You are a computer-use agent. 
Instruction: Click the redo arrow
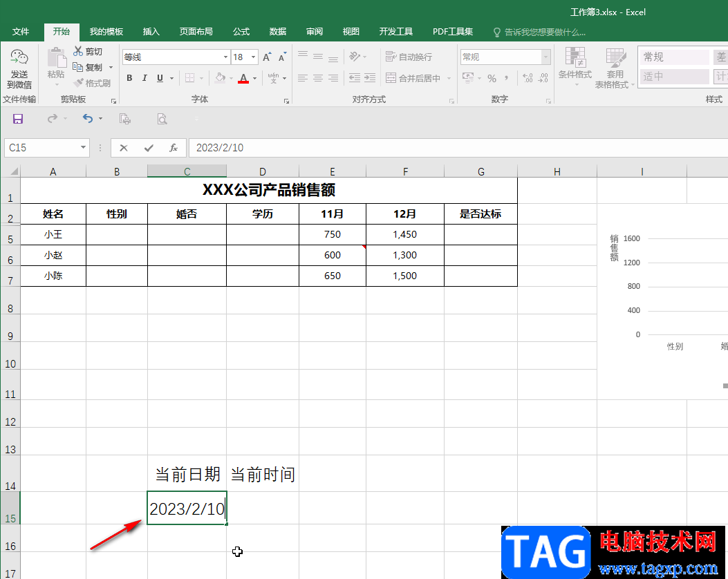pos(52,119)
